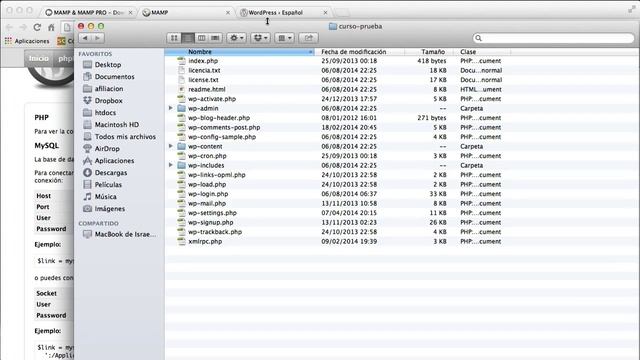This screenshot has width=640, height=360.
Task: Sort by Fecha de modificación column
Action: pyautogui.click(x=360, y=52)
